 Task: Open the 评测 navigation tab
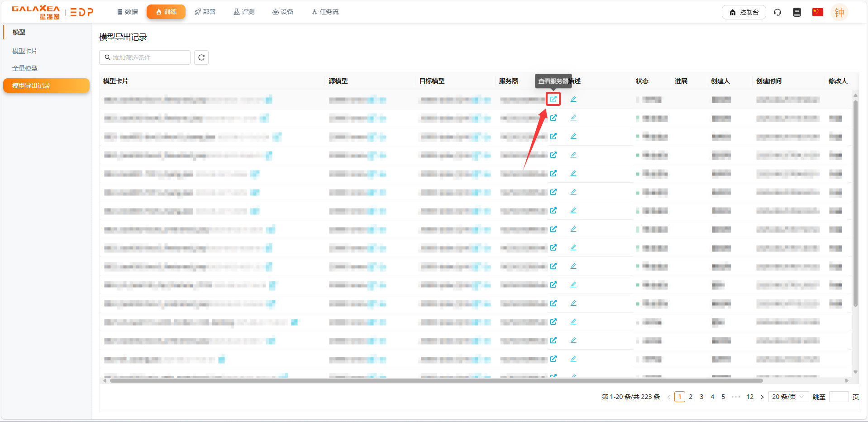(244, 12)
